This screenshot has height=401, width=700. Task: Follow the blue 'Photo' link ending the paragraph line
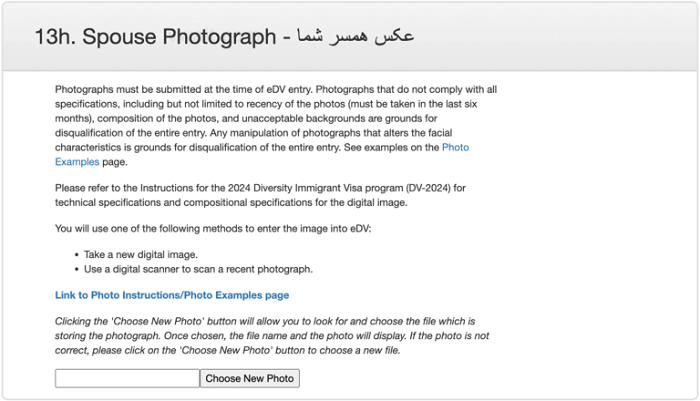pyautogui.click(x=455, y=147)
